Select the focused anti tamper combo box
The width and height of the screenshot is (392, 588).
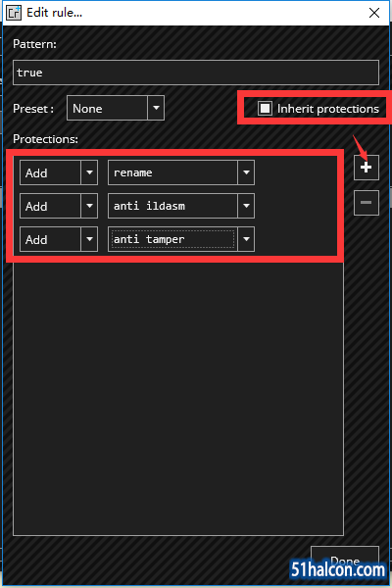181,239
